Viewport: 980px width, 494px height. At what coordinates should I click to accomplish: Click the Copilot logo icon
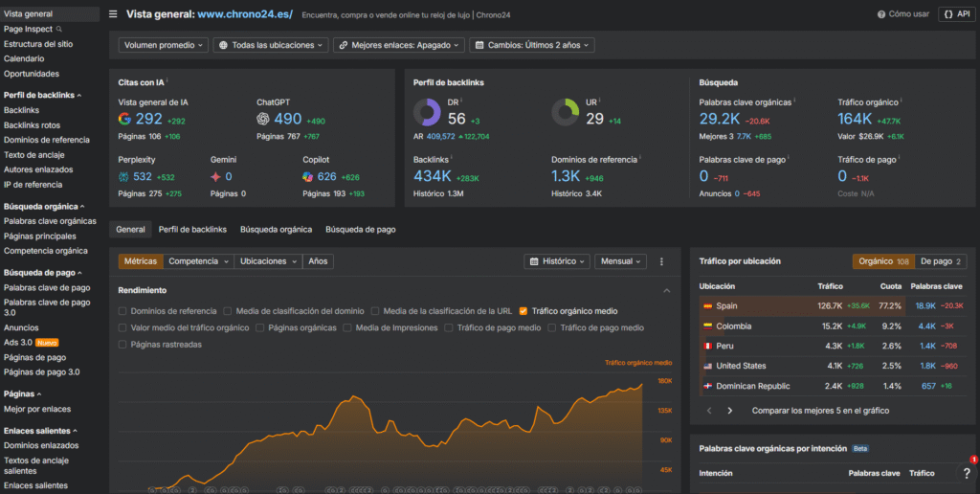click(308, 177)
